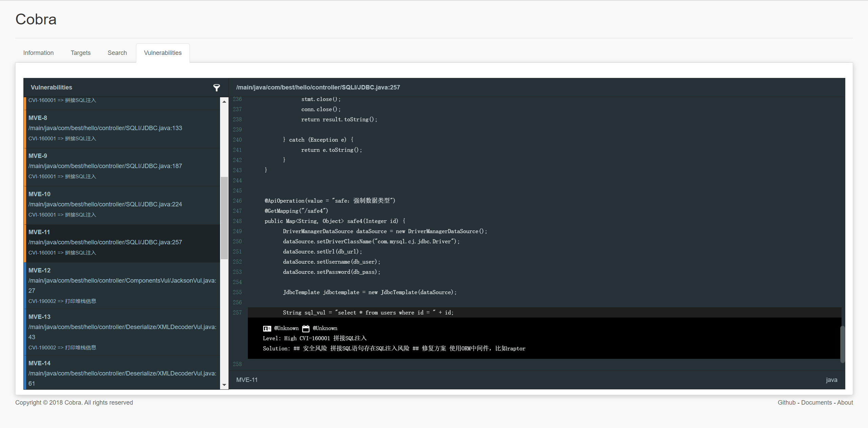Switch to the Targets tab

click(x=80, y=53)
